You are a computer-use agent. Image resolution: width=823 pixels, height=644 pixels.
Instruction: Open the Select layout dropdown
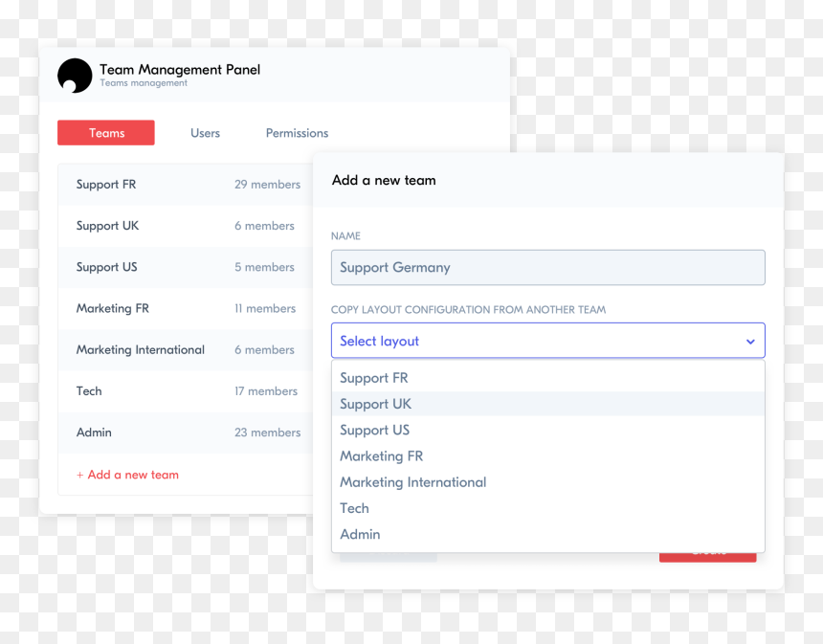(x=548, y=342)
